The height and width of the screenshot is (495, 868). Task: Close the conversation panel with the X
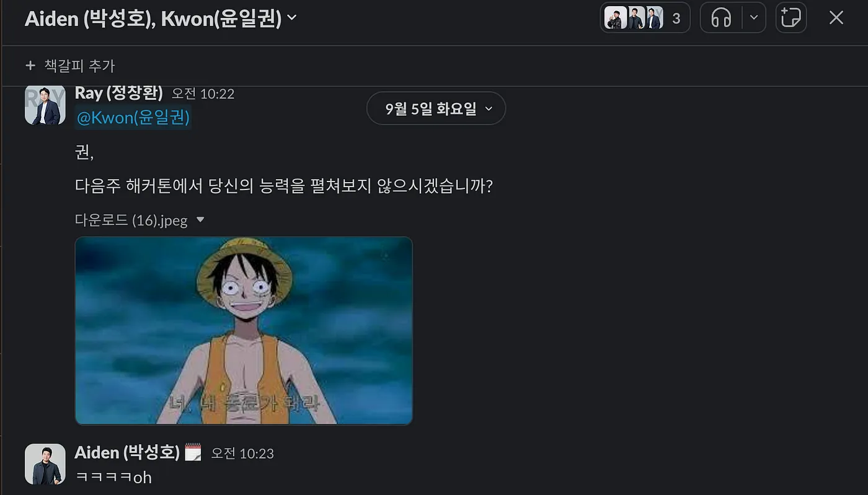(x=836, y=18)
